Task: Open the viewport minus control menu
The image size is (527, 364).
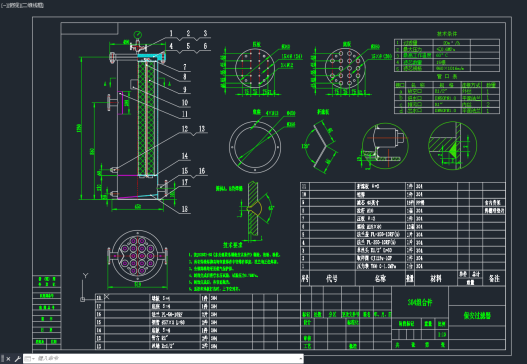Action: point(4,5)
